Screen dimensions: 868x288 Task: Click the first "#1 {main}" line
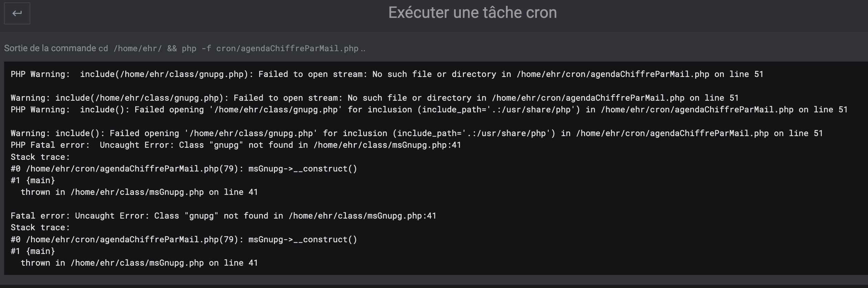coord(33,180)
